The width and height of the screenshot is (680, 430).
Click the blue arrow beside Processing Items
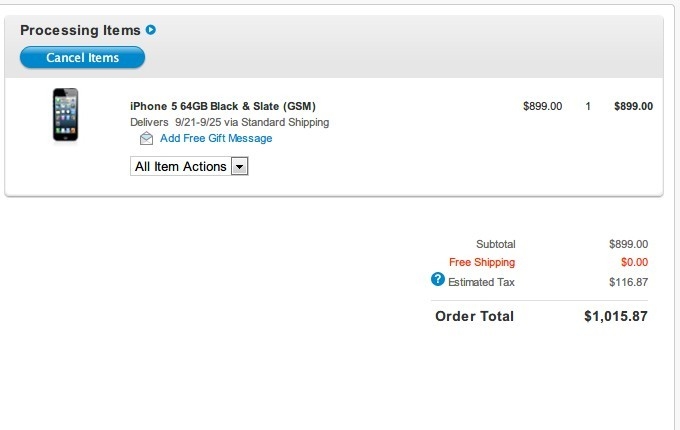point(151,30)
